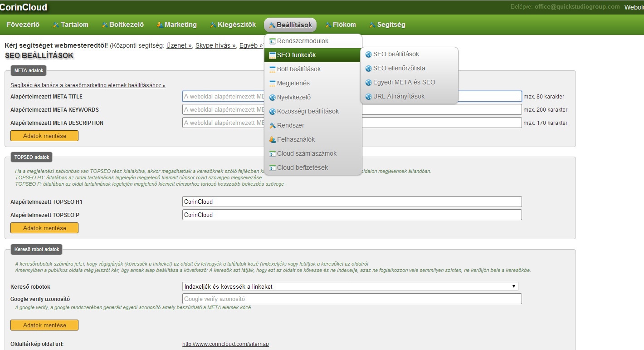Click the Alapértelmezett TOPSEO P field
The image size is (644, 350).
(x=352, y=215)
